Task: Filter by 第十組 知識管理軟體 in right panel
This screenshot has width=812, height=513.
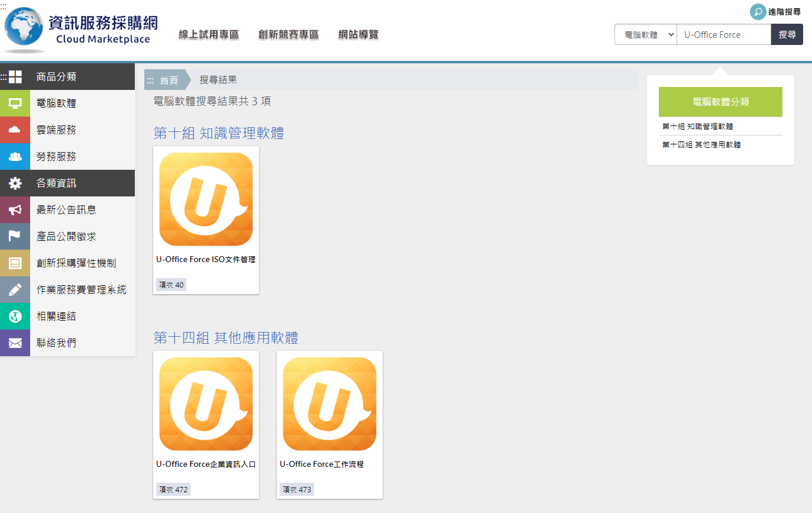Action: pyautogui.click(x=698, y=127)
